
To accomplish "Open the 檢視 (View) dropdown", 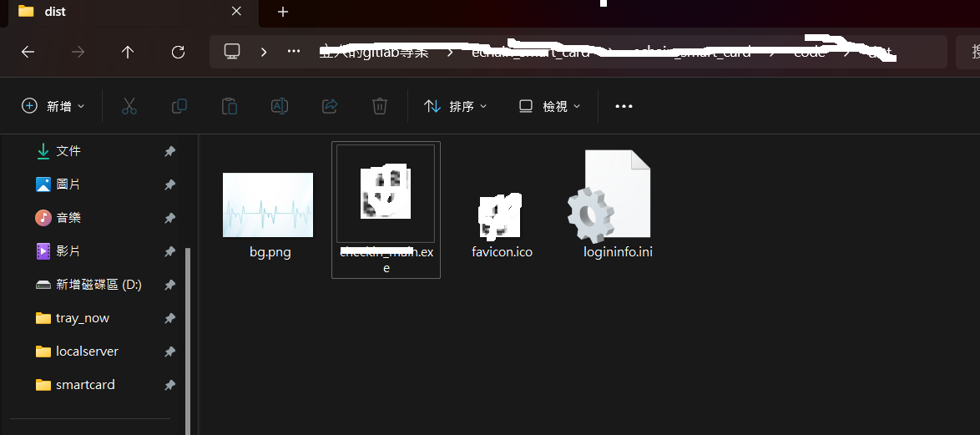I will 550,106.
